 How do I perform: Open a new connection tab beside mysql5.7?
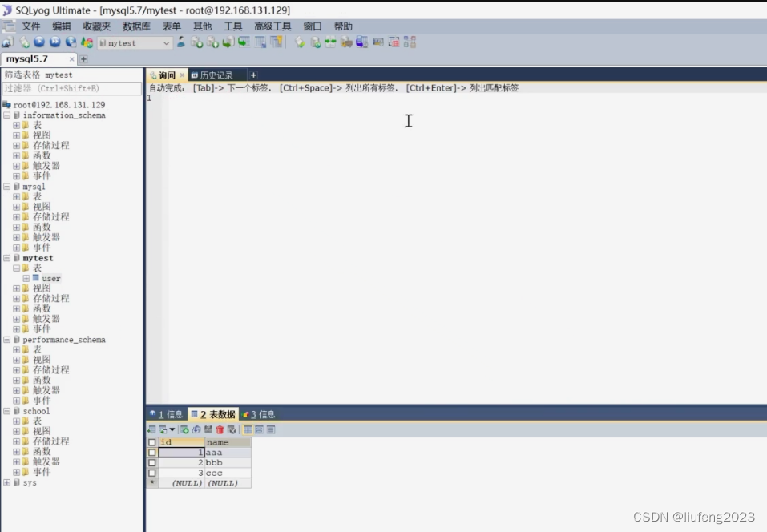coord(83,59)
